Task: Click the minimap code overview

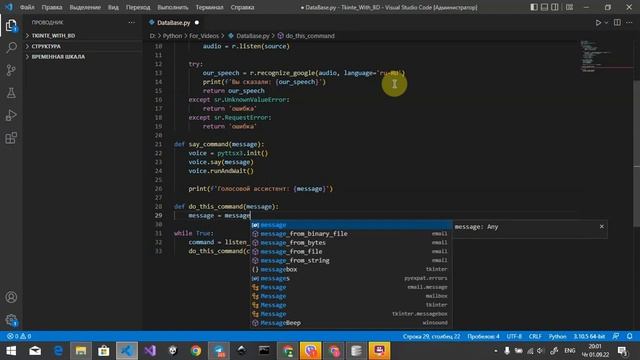Action: point(606,57)
